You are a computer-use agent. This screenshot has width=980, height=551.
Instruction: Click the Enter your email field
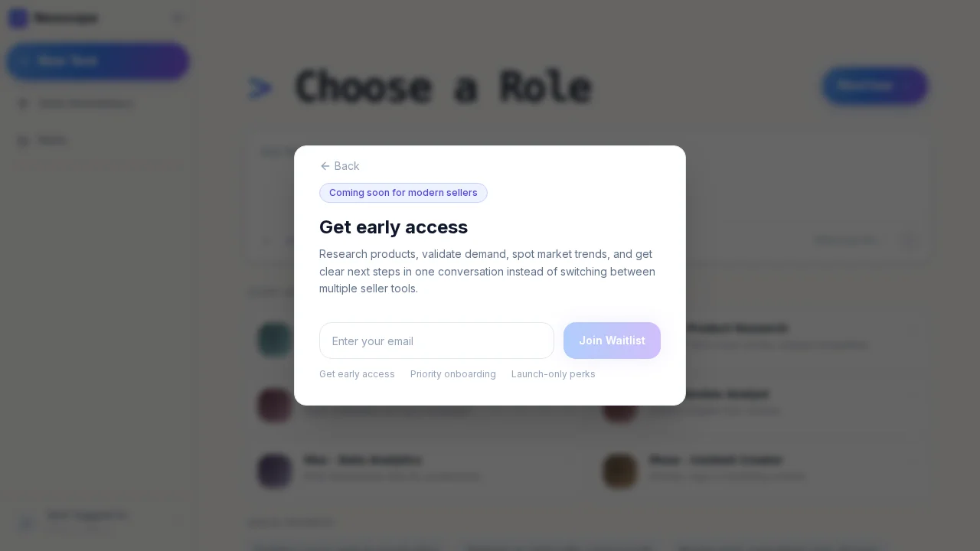tap(436, 341)
